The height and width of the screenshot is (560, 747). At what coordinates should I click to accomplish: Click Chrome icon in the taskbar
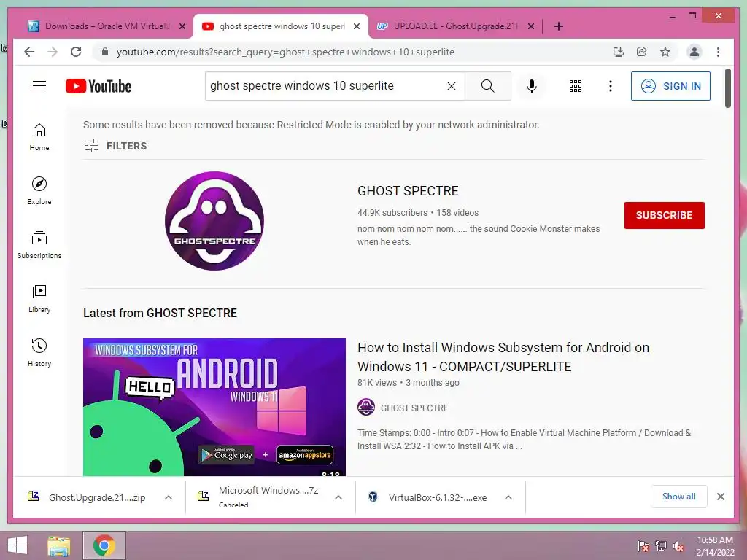(x=104, y=545)
